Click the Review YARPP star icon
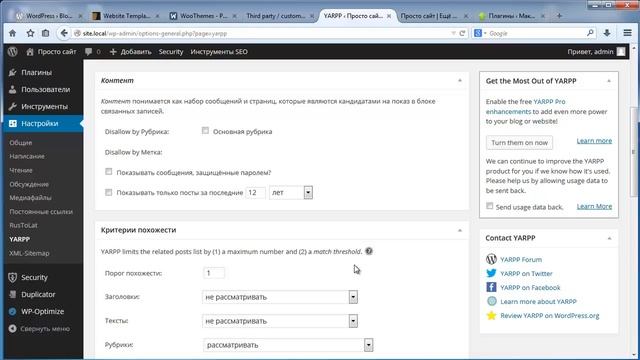Viewport: 640px width, 360px height. 491,315
